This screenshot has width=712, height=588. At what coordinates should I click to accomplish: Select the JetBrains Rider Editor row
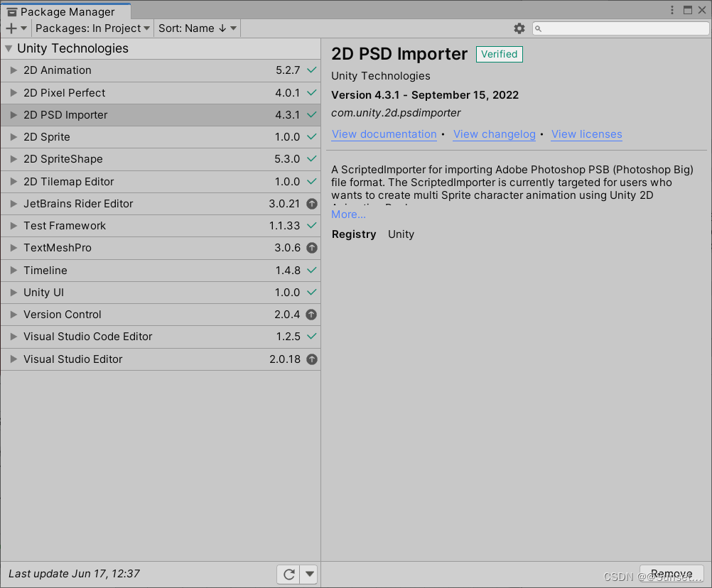click(161, 204)
